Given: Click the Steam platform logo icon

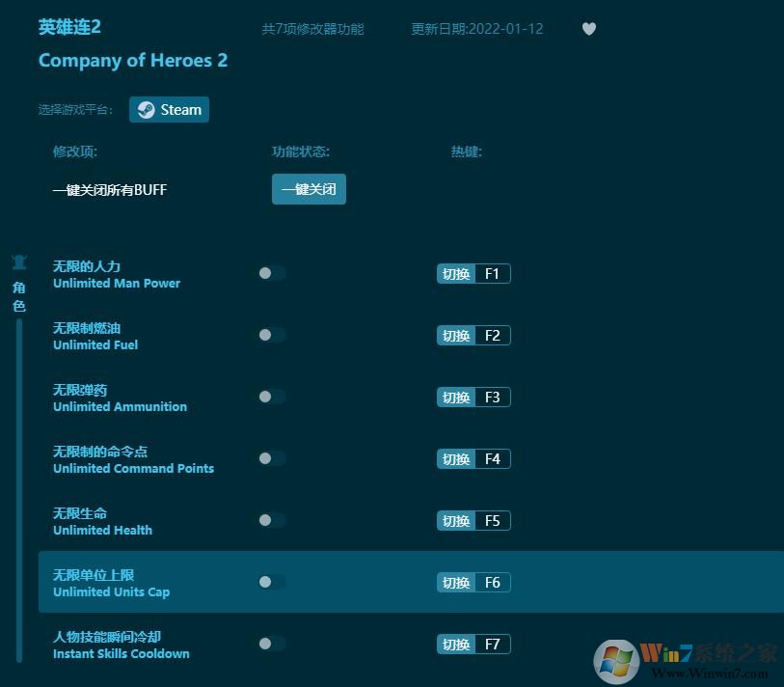Looking at the screenshot, I should (x=147, y=109).
